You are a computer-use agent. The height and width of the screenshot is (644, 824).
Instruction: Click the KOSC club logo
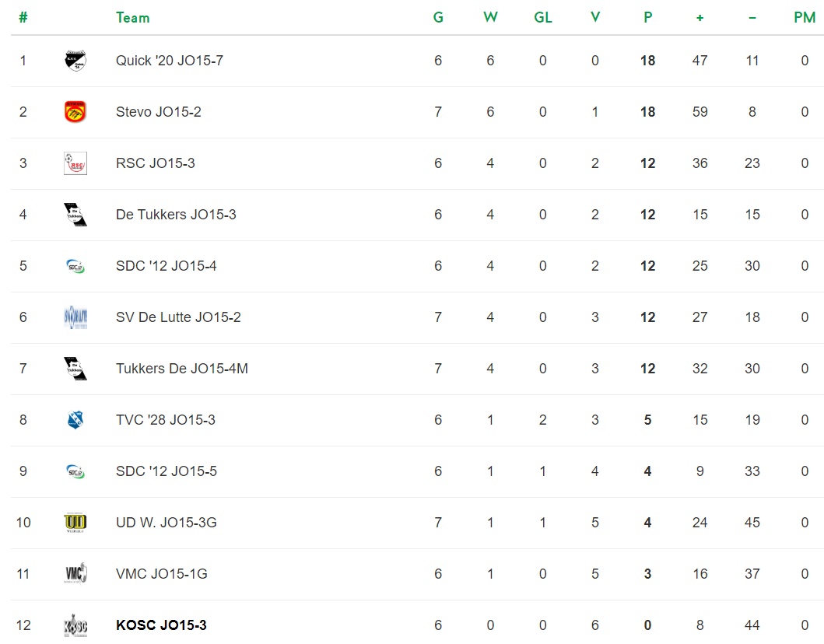(x=75, y=625)
